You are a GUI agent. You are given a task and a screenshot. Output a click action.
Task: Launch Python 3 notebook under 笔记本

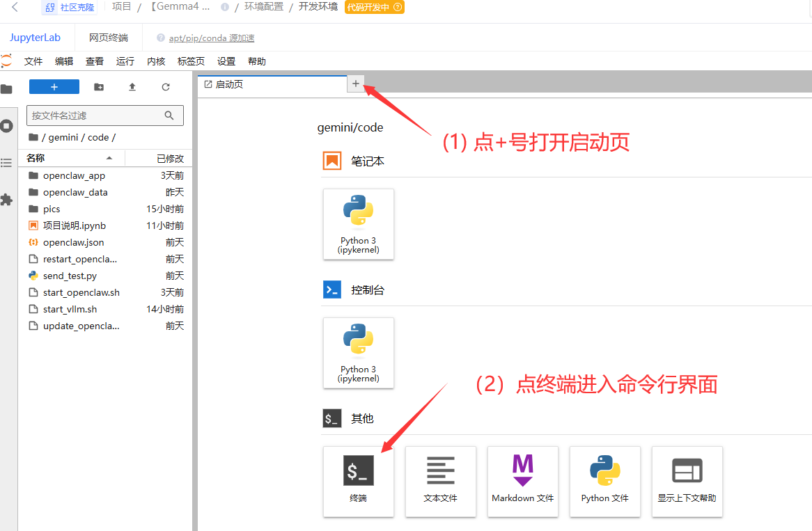(359, 224)
